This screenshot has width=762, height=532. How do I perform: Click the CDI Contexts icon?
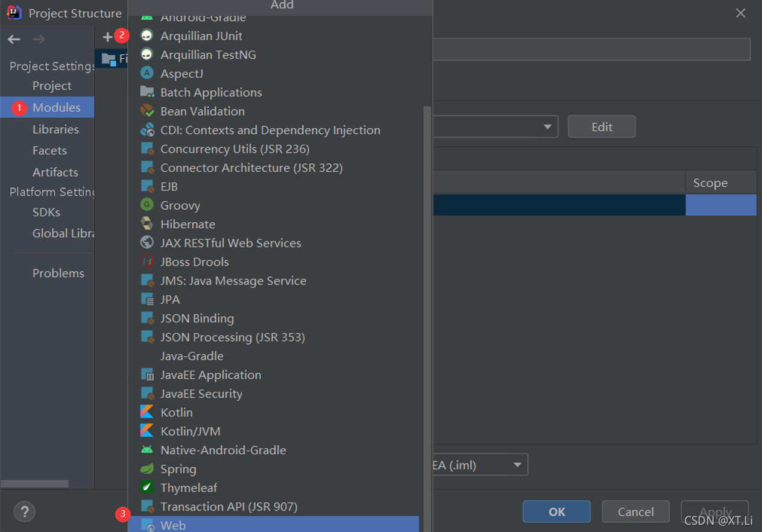[146, 130]
